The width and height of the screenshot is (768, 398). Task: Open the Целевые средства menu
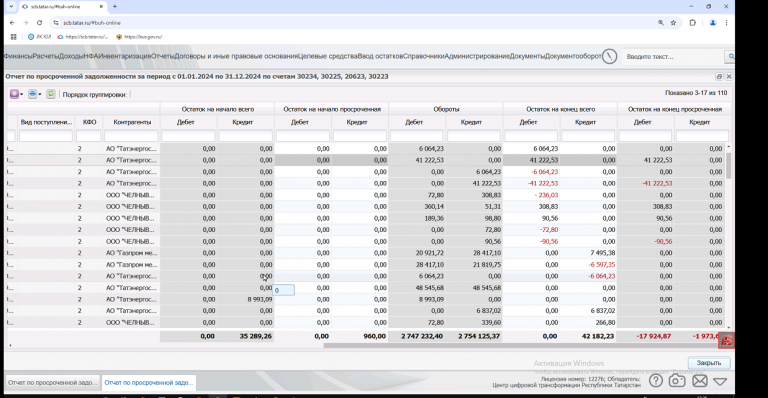328,56
